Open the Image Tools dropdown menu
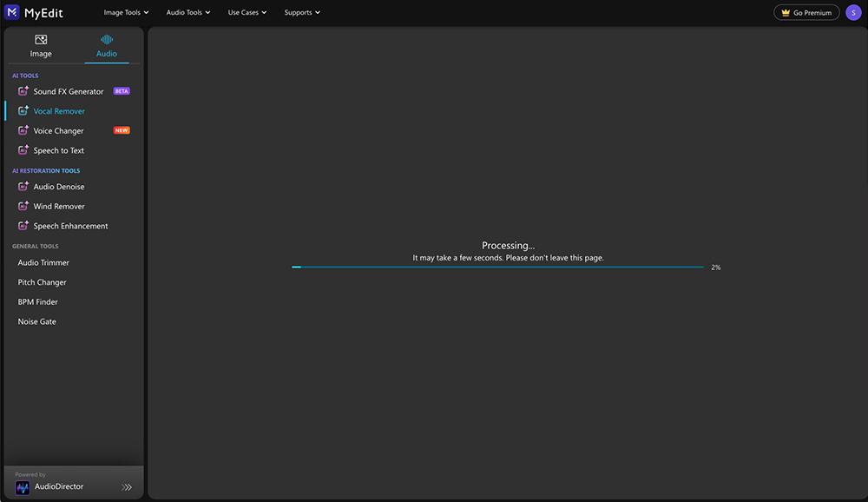Viewport: 868px width, 502px height. (126, 12)
